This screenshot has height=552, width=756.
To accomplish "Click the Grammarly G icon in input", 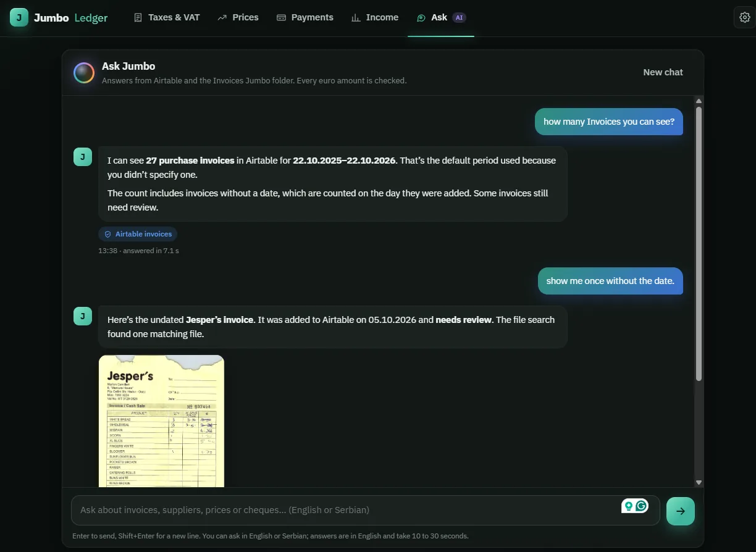I will click(x=642, y=506).
